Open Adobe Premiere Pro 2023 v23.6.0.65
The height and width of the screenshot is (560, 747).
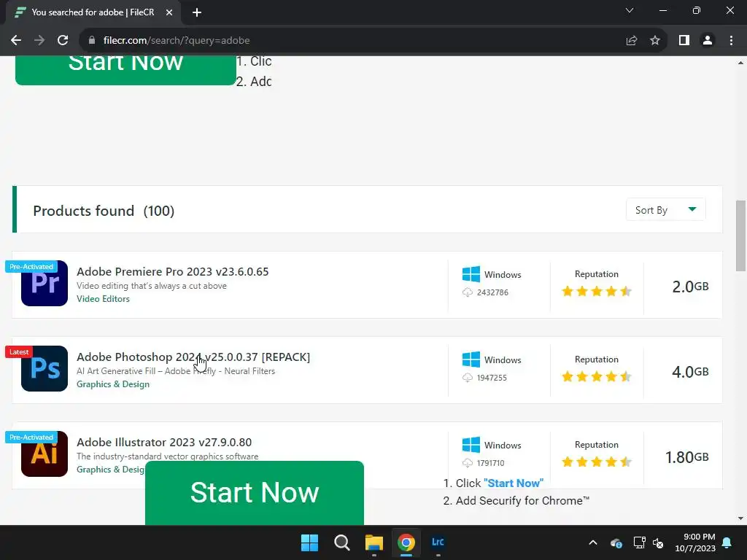tap(172, 271)
